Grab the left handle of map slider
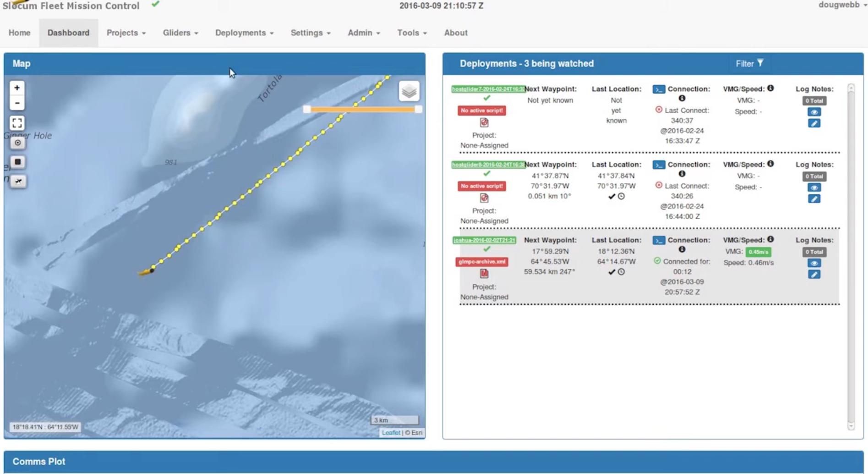The width and height of the screenshot is (868, 474). tap(307, 109)
